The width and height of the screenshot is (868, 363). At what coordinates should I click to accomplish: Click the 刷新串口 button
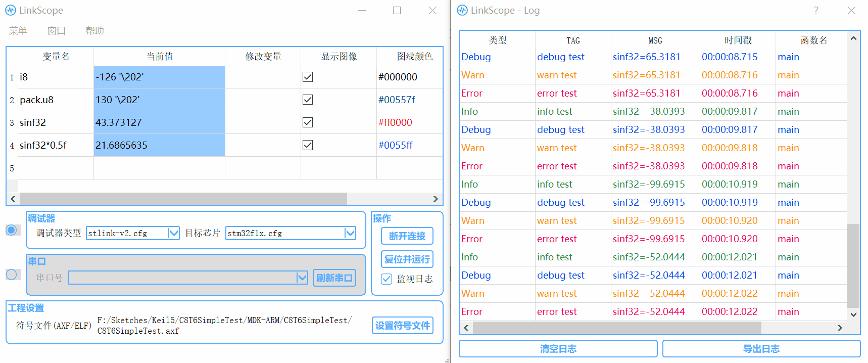(x=334, y=278)
